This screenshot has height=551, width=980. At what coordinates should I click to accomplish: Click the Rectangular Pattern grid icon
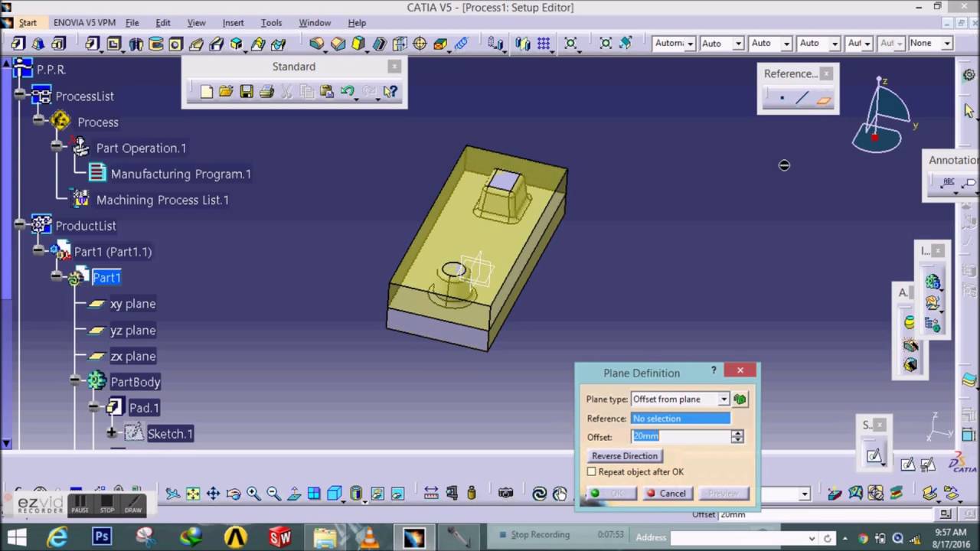(544, 44)
